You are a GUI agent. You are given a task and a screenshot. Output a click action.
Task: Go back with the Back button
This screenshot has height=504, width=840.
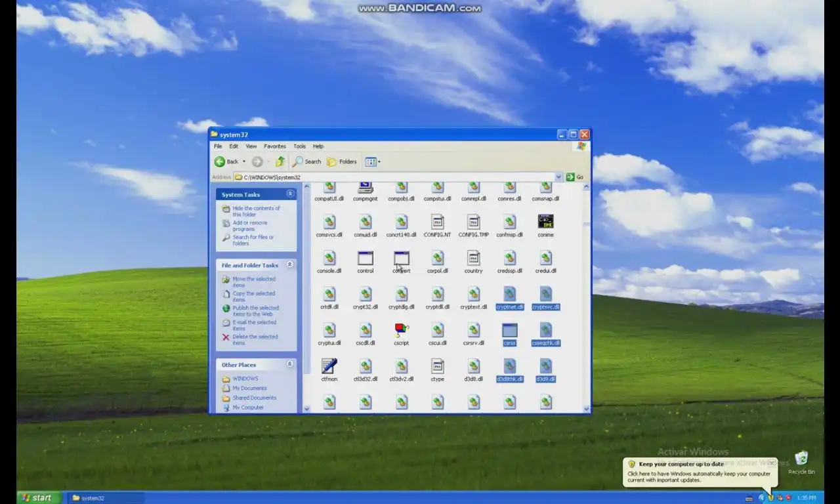click(x=226, y=161)
